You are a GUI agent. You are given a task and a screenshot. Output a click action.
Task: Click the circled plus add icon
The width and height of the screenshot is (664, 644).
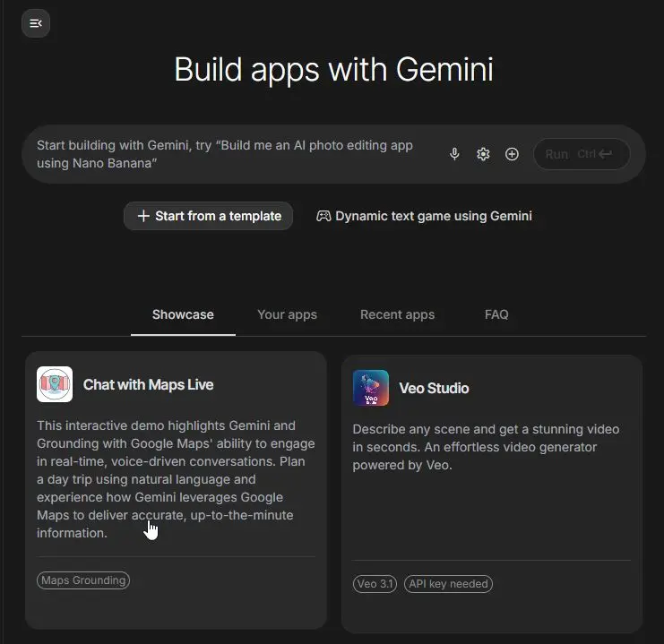512,154
